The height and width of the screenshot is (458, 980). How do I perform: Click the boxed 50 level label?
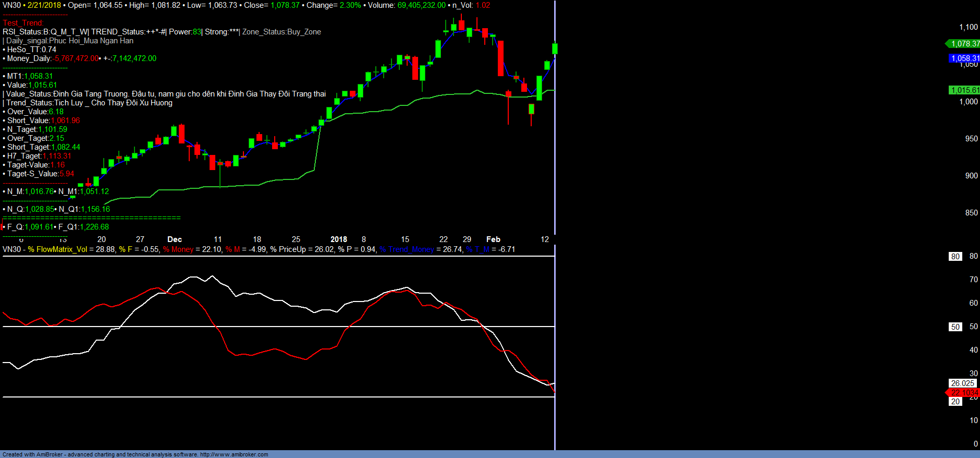point(955,327)
